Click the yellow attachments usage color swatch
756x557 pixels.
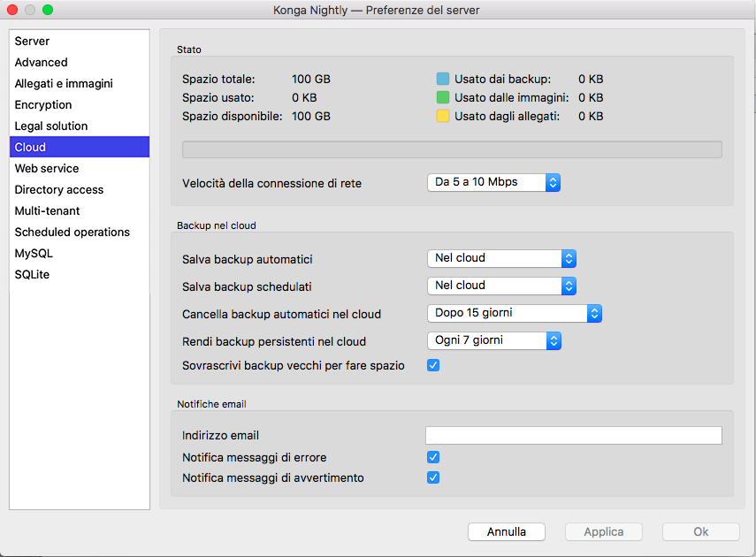click(443, 117)
